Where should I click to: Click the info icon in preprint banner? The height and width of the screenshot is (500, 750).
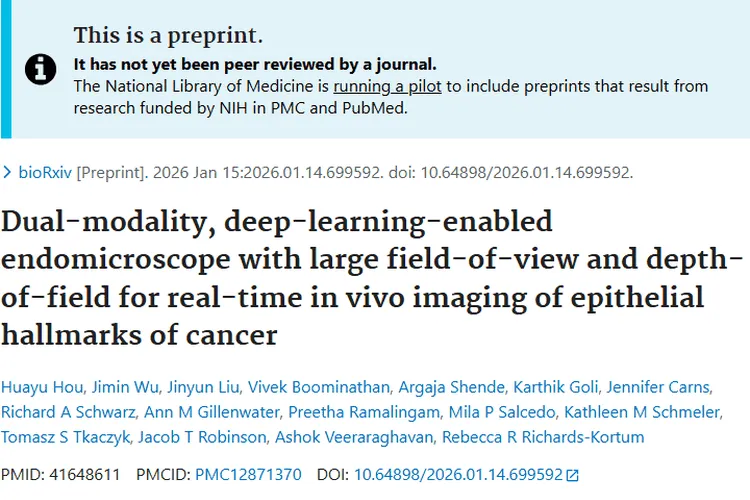[x=40, y=68]
